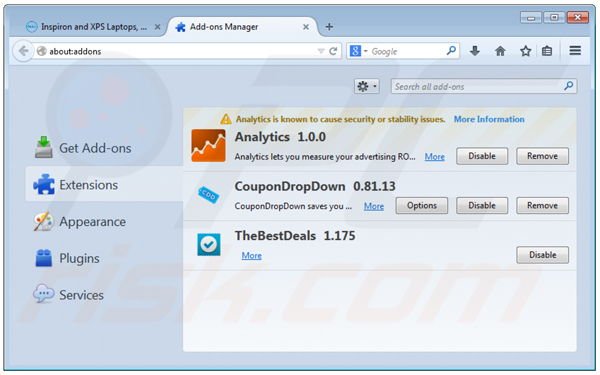Click the add-ons search magnifier icon
Screen dimensions: 600x375
point(569,86)
